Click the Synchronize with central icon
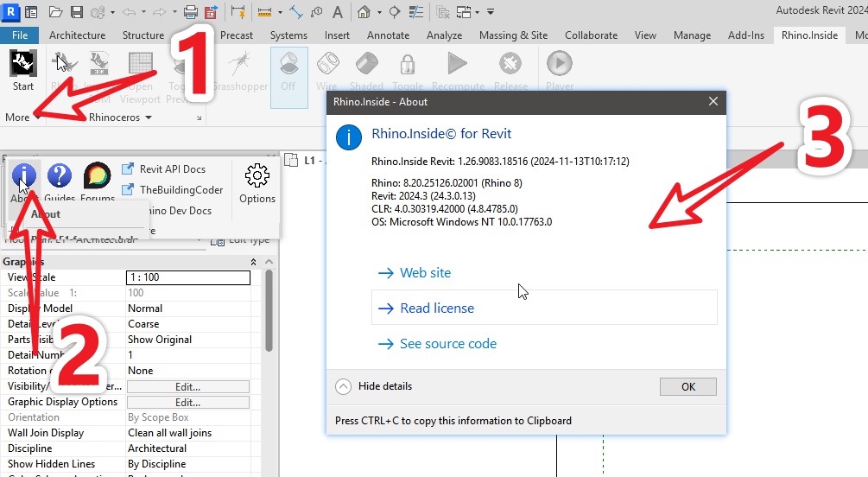Viewport: 868px width, 477px height. (x=98, y=11)
